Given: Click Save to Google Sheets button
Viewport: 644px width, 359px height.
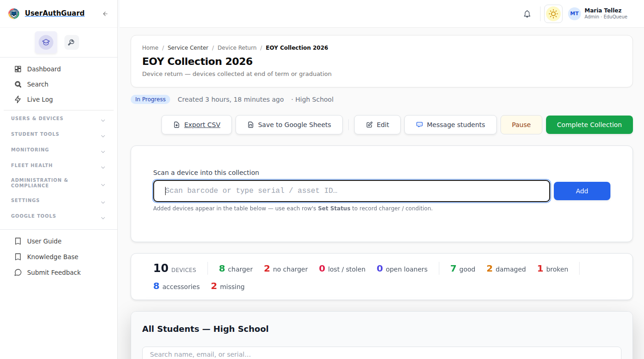Looking at the screenshot, I should (x=289, y=125).
